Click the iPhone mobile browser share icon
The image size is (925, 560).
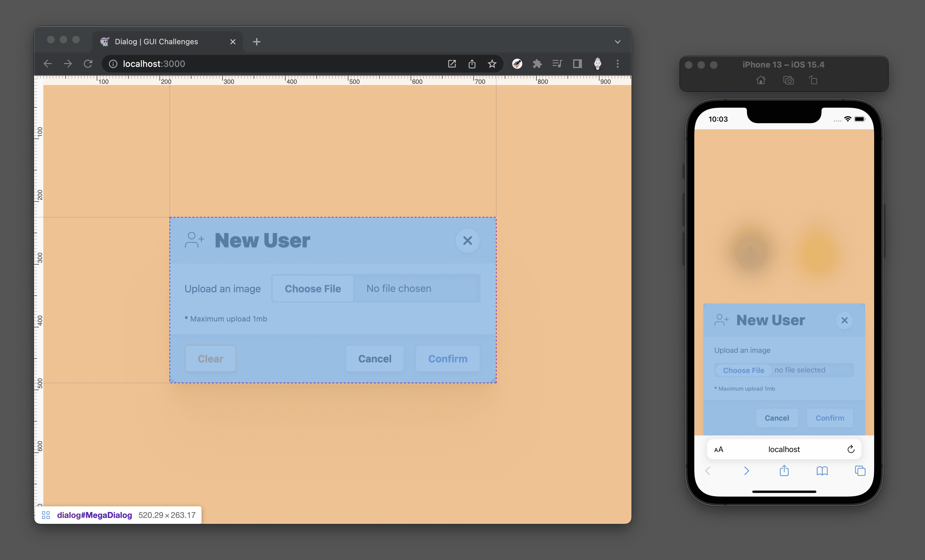point(784,471)
